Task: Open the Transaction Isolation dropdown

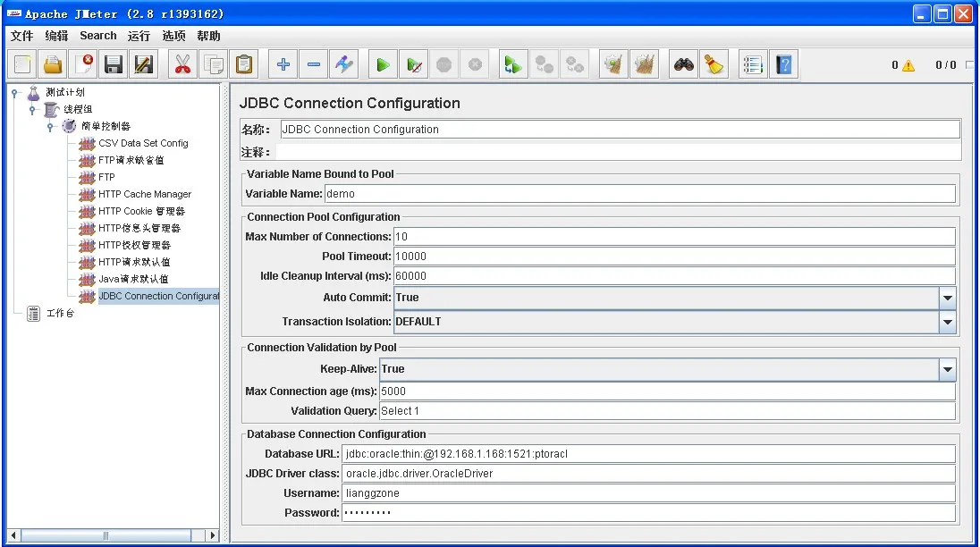Action: coord(947,322)
